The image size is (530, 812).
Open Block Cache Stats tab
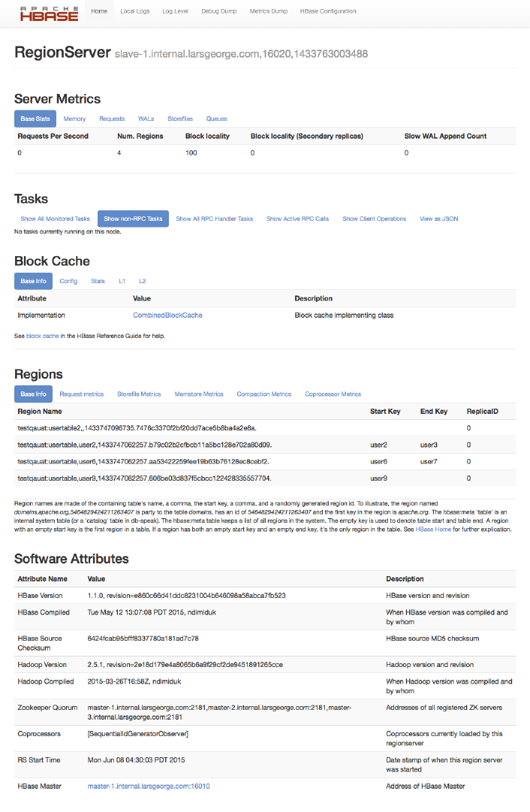98,281
